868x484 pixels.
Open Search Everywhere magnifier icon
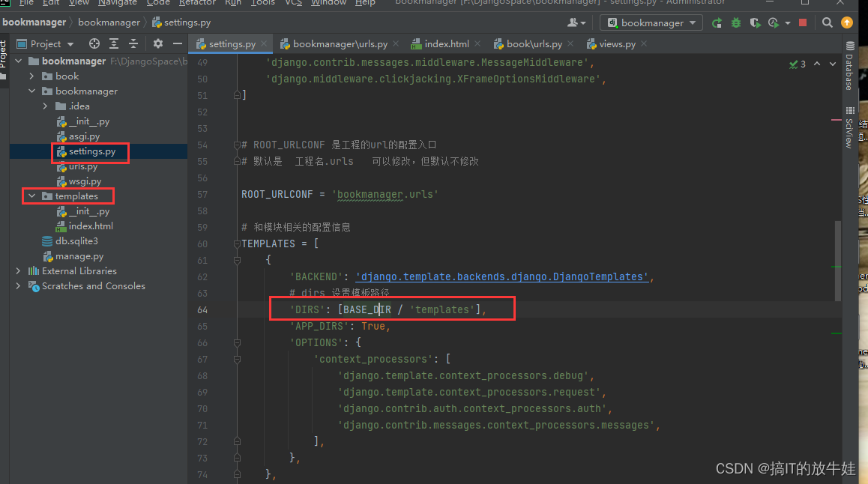click(827, 22)
